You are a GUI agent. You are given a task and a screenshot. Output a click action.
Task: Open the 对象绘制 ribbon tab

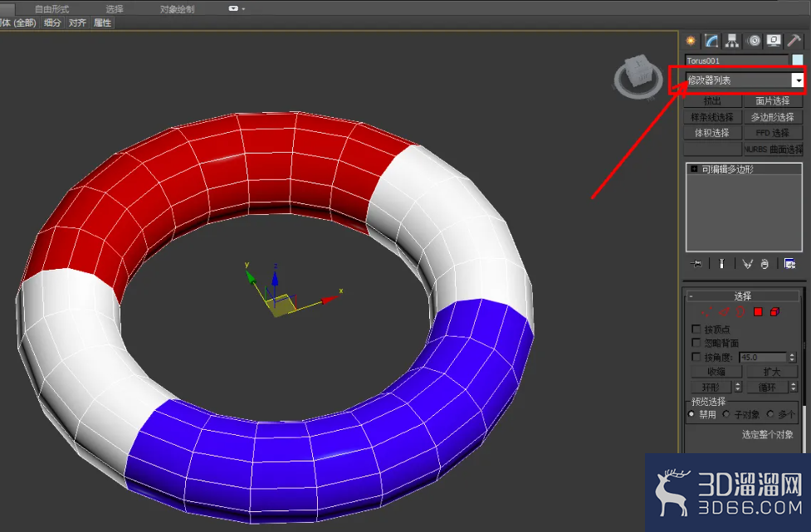177,9
